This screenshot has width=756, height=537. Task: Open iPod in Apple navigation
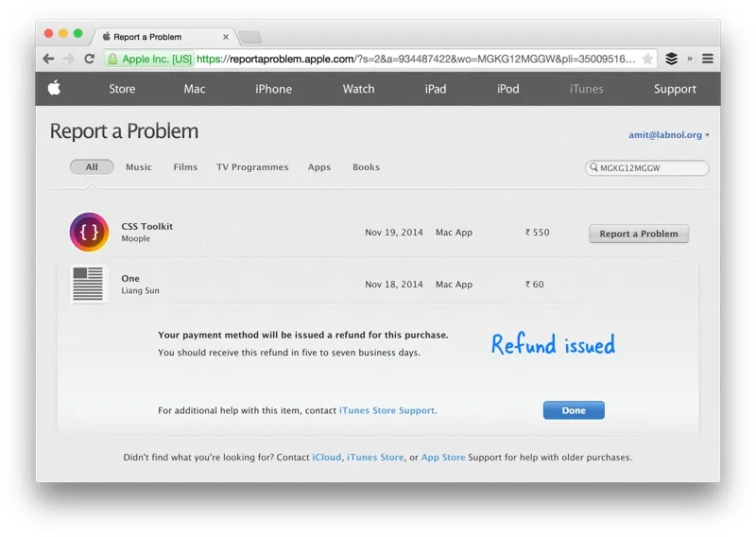[508, 89]
